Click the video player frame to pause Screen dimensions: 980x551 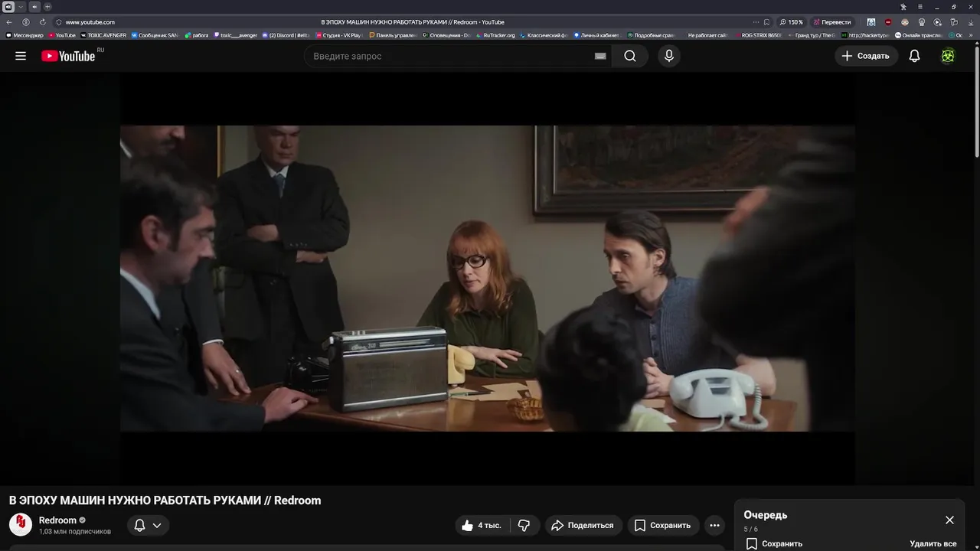(488, 279)
